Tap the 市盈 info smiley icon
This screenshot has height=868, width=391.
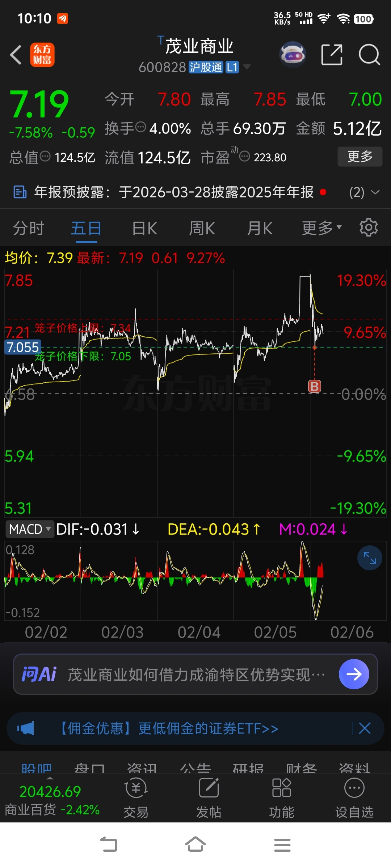[x=245, y=157]
